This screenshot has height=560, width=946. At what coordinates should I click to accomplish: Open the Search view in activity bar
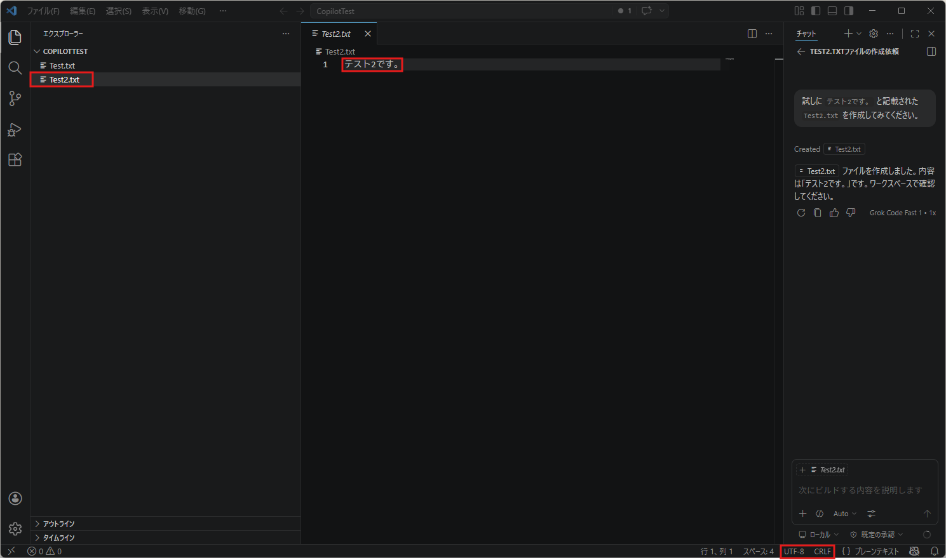pyautogui.click(x=15, y=68)
